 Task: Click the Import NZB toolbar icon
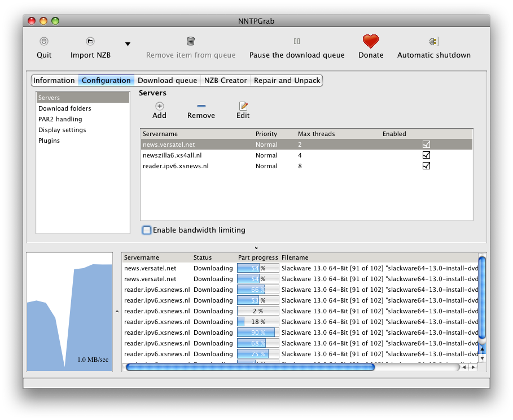(90, 41)
